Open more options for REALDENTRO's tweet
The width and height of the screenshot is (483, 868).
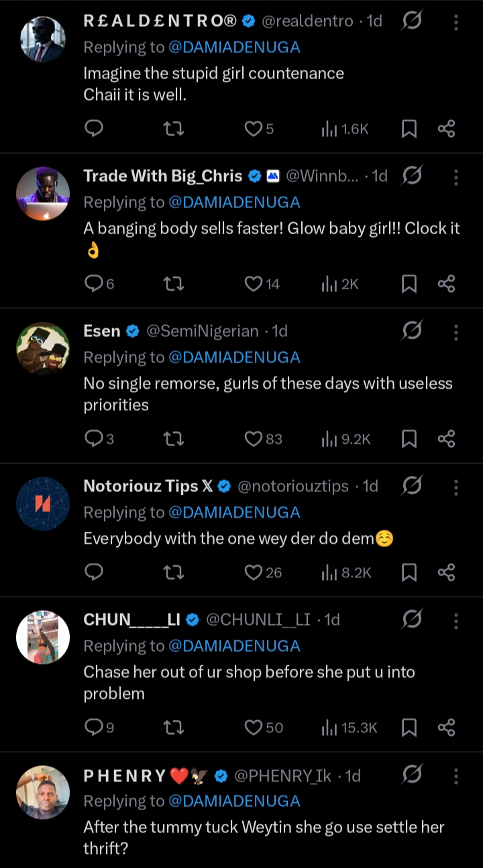pyautogui.click(x=455, y=22)
